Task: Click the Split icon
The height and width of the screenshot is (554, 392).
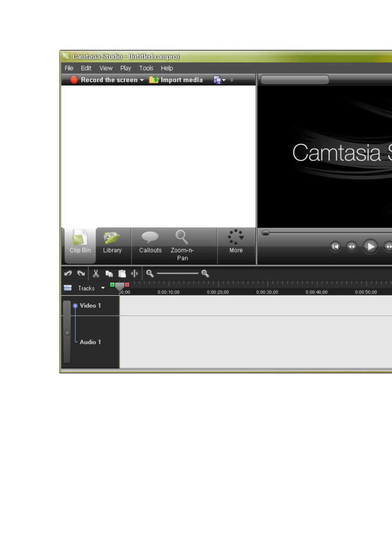Action: click(135, 274)
